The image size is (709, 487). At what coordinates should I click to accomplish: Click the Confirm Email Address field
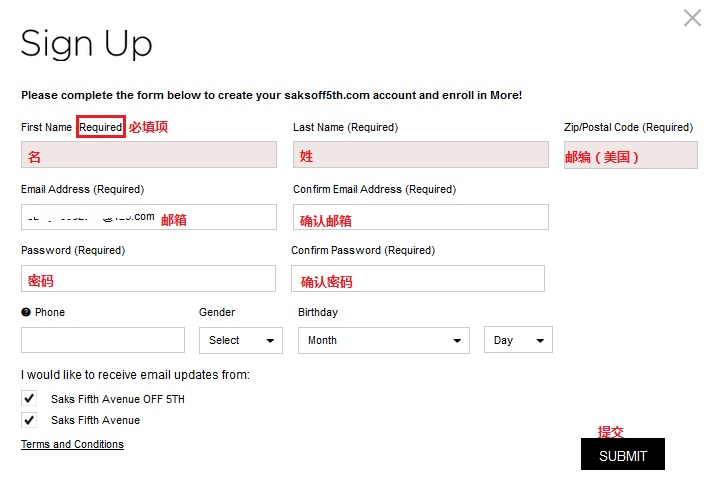coord(421,217)
